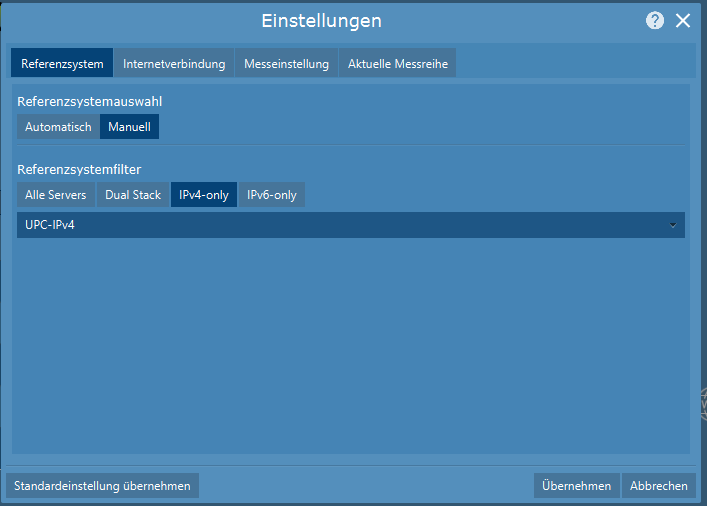Select the Aktuelle Messreihe tab
Viewport: 707px width, 506px height.
click(397, 64)
